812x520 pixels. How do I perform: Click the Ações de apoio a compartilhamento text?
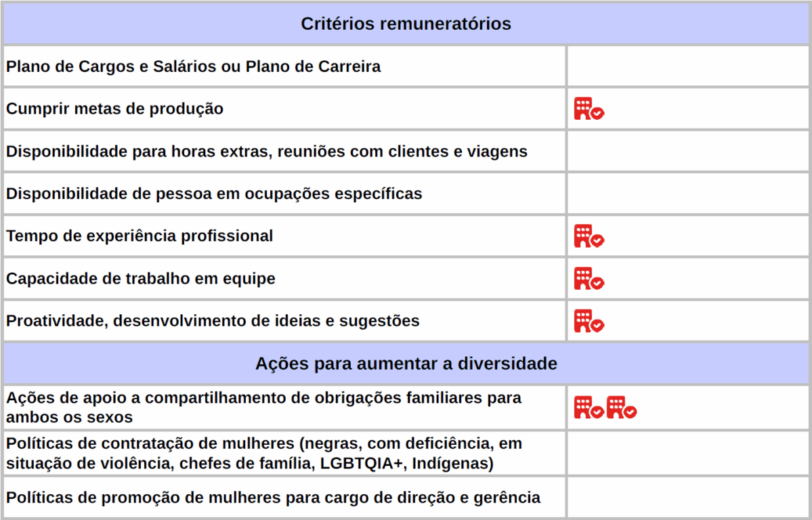[x=263, y=407]
